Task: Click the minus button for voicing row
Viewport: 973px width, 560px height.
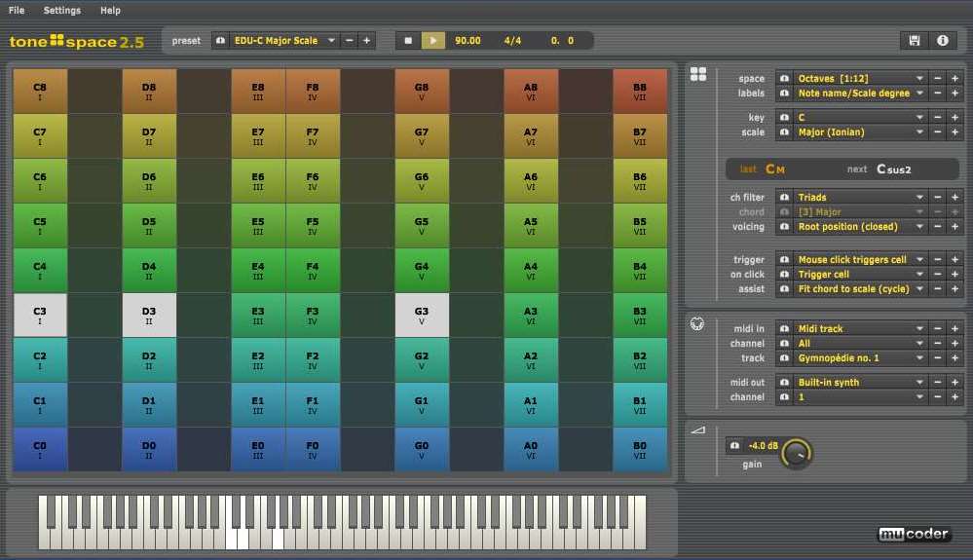Action: click(x=937, y=227)
